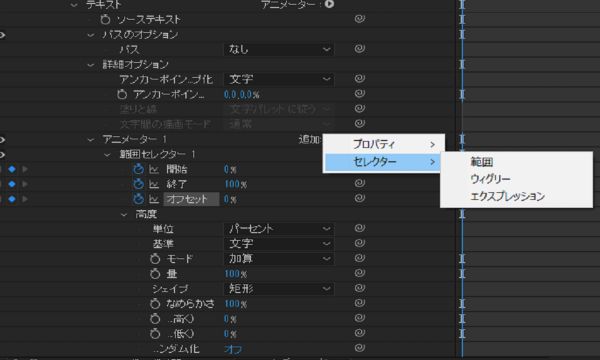The height and width of the screenshot is (360, 600).
Task: Toggle keyframe diamond on オフセット row
Action: tap(12, 199)
